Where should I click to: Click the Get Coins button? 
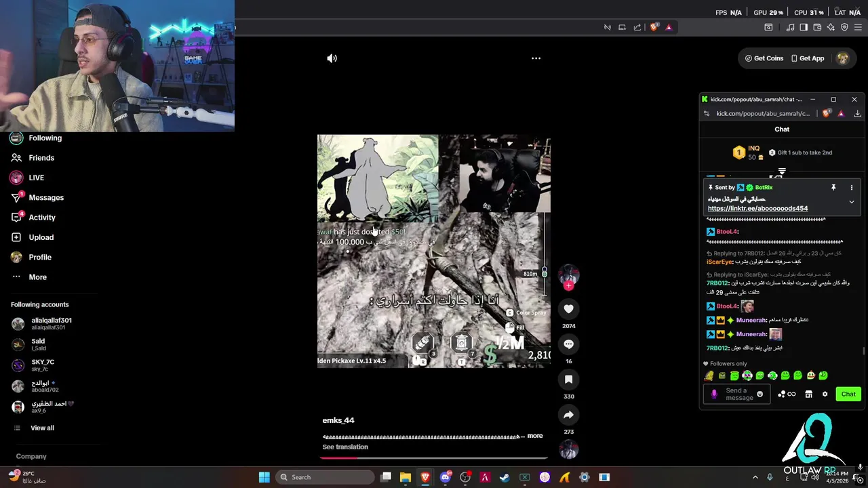pyautogui.click(x=764, y=58)
